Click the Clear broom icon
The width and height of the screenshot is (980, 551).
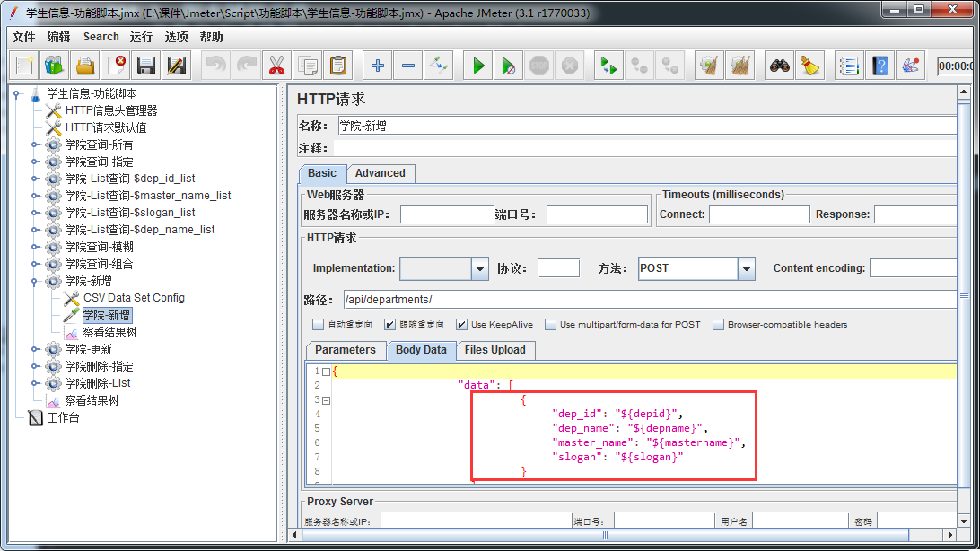(x=709, y=66)
